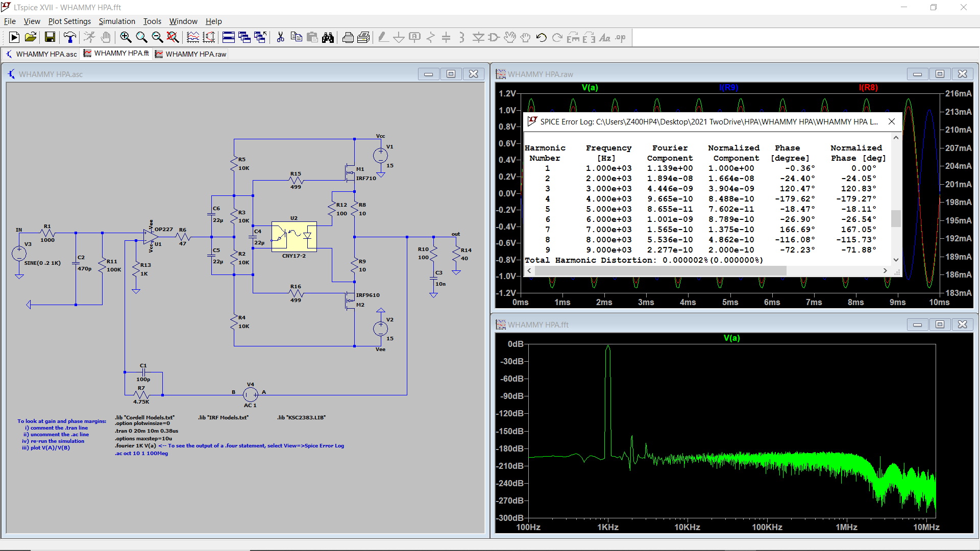The image size is (980, 551).
Task: Click the I(R9) trace label
Action: pyautogui.click(x=728, y=88)
